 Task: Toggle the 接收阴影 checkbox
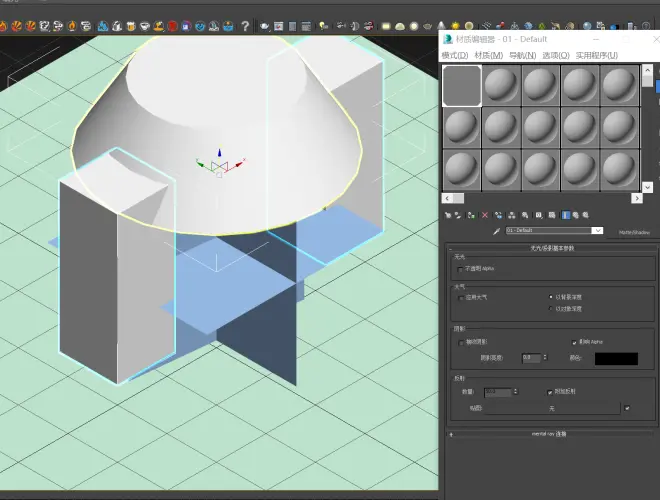point(461,342)
